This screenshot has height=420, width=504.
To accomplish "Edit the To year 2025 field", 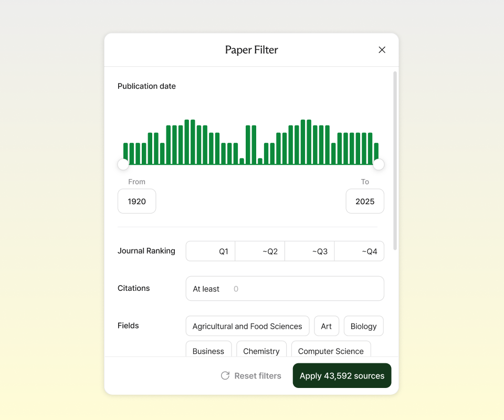I will point(365,201).
